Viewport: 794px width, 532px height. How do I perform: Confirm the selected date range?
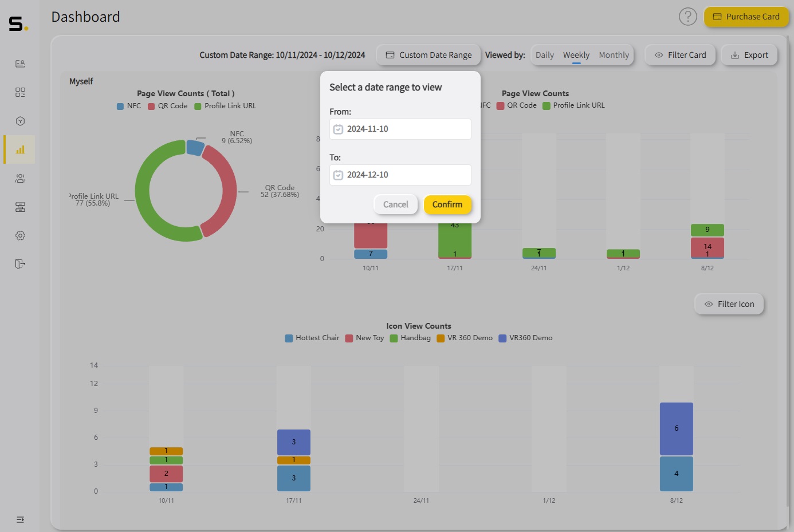447,204
